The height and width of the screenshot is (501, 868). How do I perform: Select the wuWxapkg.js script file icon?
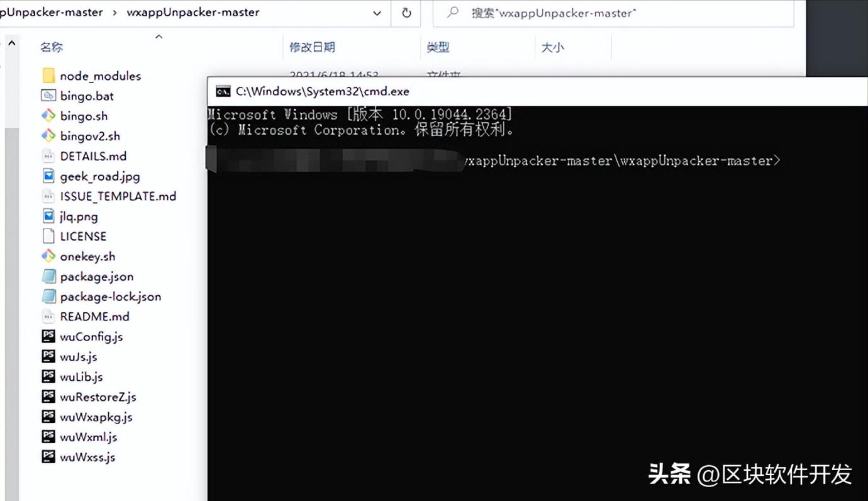click(48, 417)
